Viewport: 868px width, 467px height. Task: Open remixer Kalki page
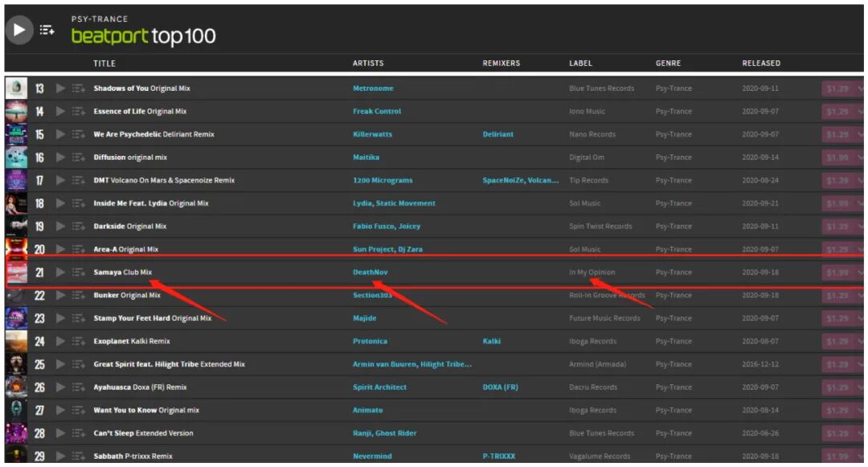[492, 342]
